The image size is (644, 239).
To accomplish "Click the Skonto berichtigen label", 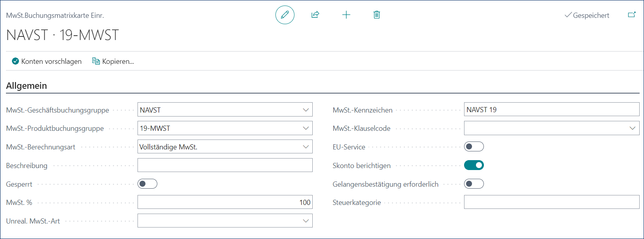I will tap(361, 166).
